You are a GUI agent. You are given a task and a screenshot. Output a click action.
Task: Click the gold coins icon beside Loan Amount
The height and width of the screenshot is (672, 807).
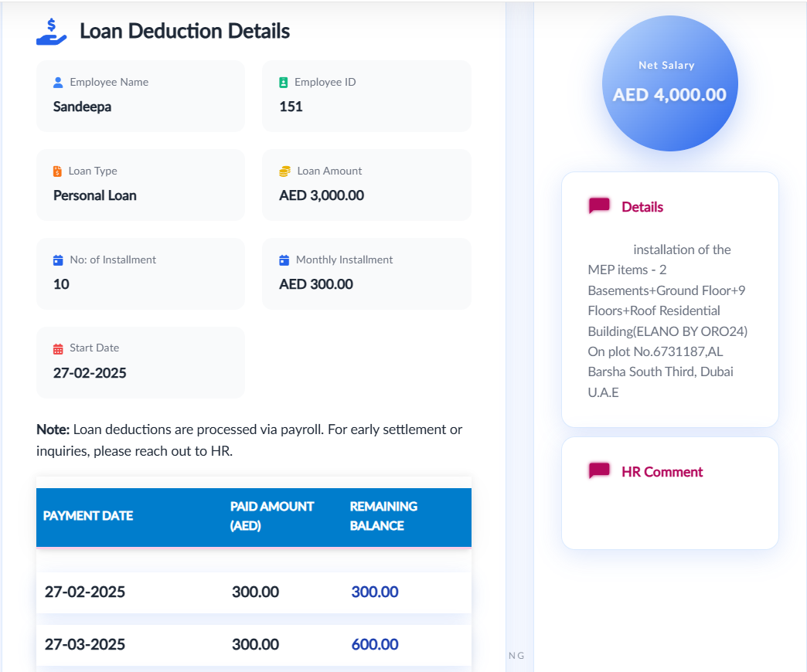(284, 171)
